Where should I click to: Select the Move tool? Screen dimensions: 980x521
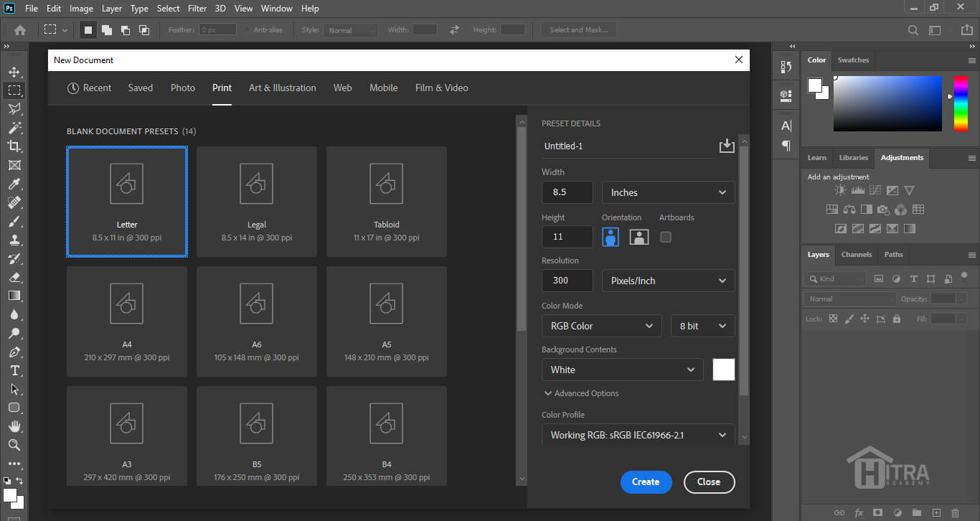(x=14, y=72)
